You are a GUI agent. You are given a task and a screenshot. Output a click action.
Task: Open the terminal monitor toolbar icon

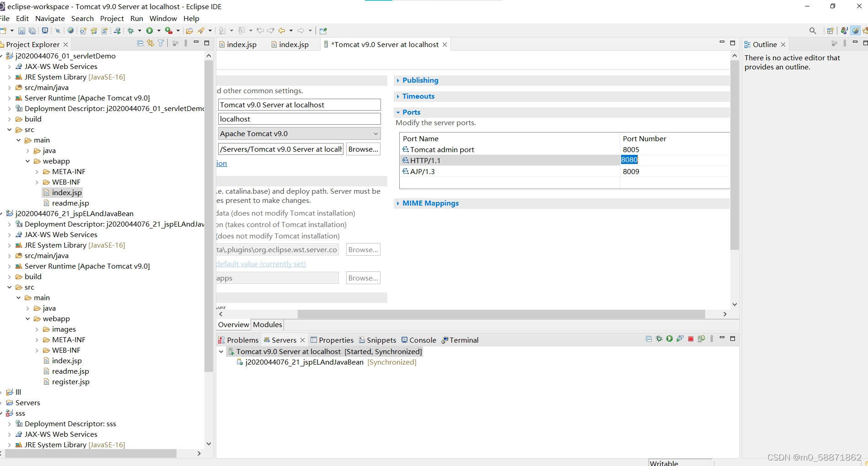45,31
